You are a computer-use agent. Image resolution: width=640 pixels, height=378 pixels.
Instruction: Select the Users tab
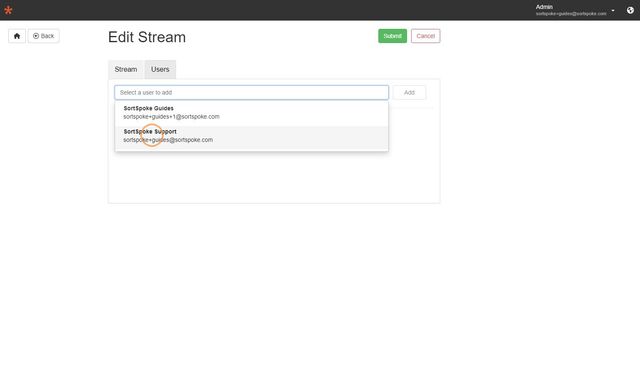(160, 69)
